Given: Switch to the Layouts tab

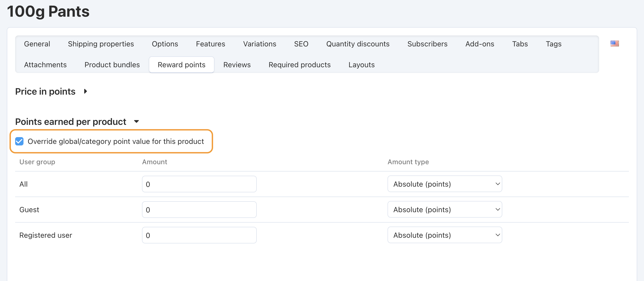Looking at the screenshot, I should (361, 65).
